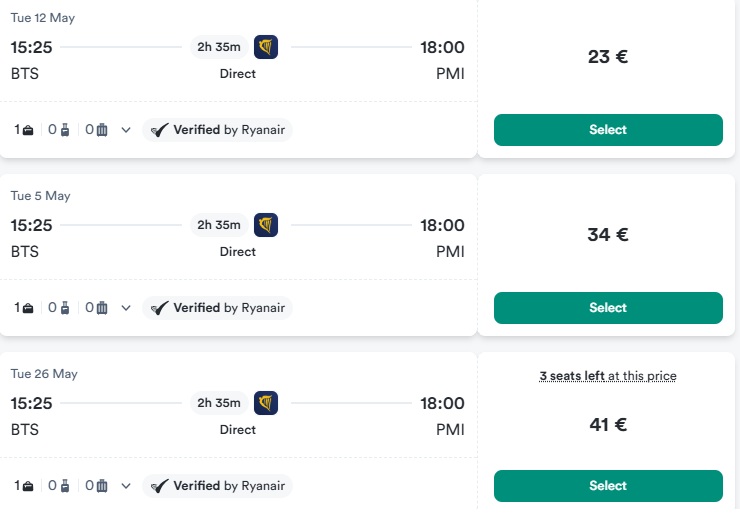
Task: Click verified checkmark icon on 26 May flight
Action: [159, 486]
